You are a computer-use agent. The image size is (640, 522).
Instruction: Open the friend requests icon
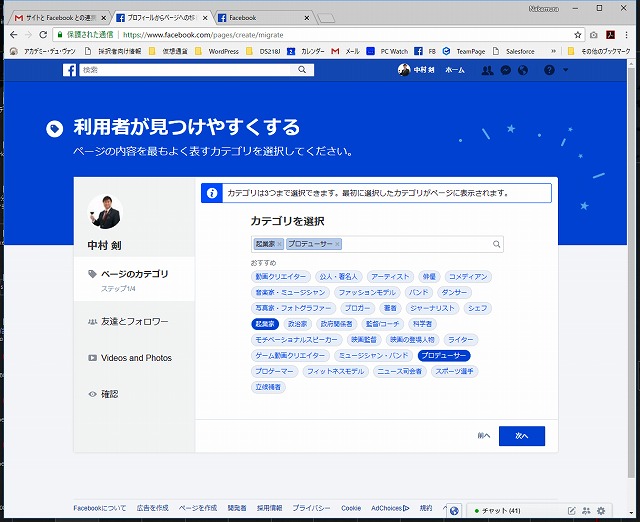[x=486, y=70]
